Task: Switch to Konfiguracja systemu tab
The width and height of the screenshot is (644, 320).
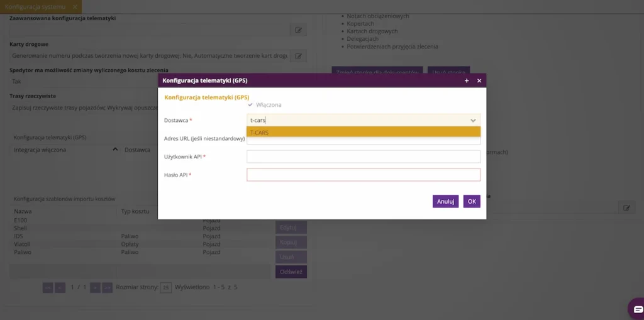Action: tap(35, 7)
